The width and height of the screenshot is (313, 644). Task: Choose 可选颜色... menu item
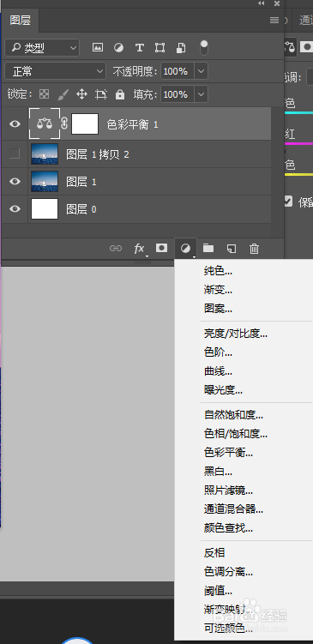point(228,628)
